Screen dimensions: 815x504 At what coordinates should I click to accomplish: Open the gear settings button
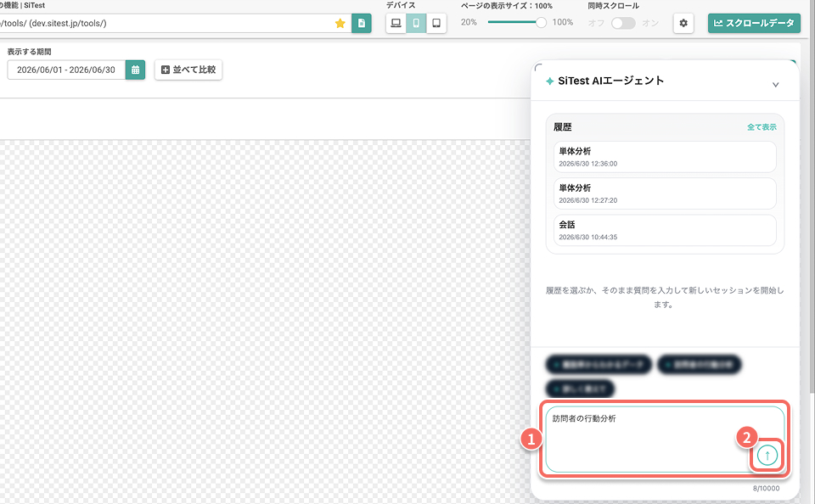point(683,23)
